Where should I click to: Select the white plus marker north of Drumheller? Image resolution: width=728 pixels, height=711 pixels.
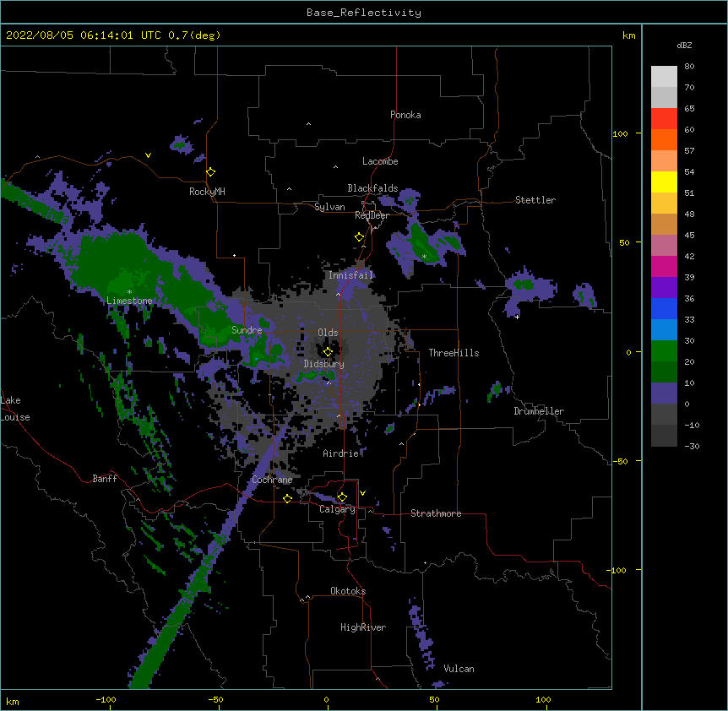[x=517, y=317]
